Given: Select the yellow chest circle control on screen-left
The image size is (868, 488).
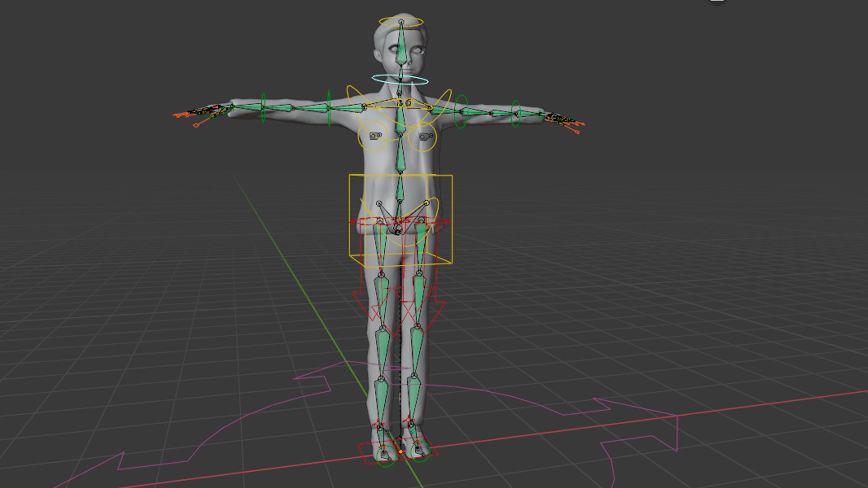Looking at the screenshot, I should coord(373,136).
